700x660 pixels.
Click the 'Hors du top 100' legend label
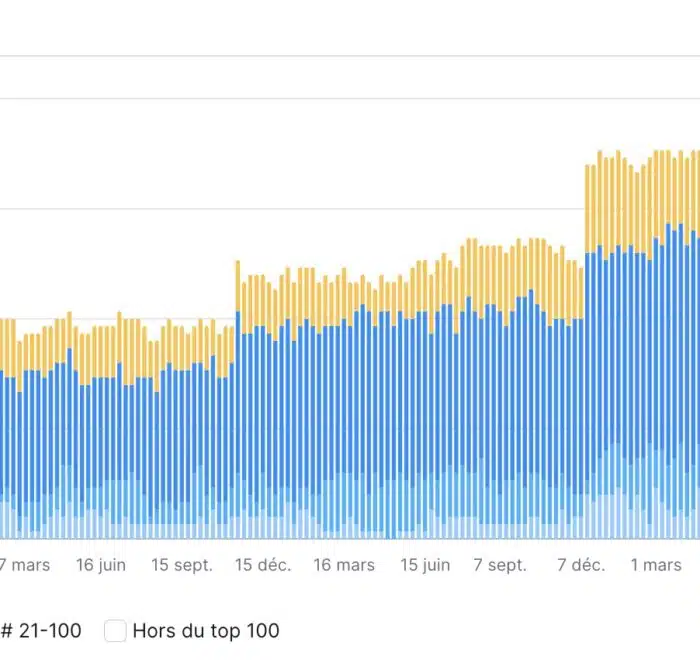point(205,630)
